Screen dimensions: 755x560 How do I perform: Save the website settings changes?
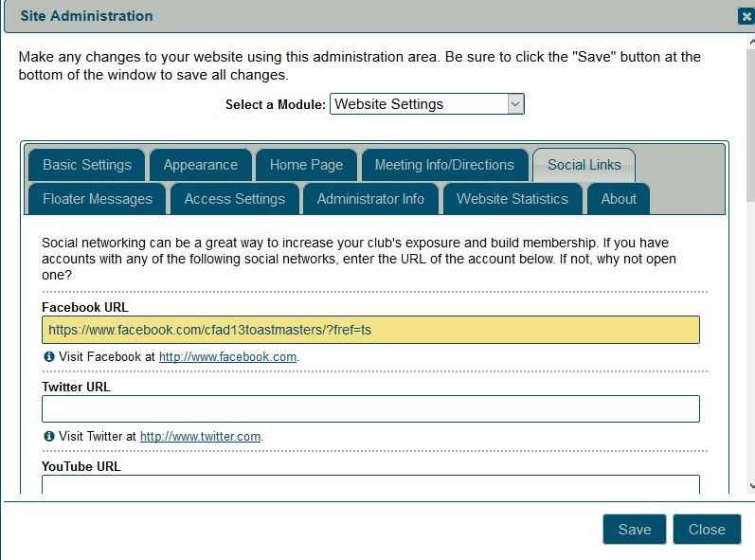point(635,529)
